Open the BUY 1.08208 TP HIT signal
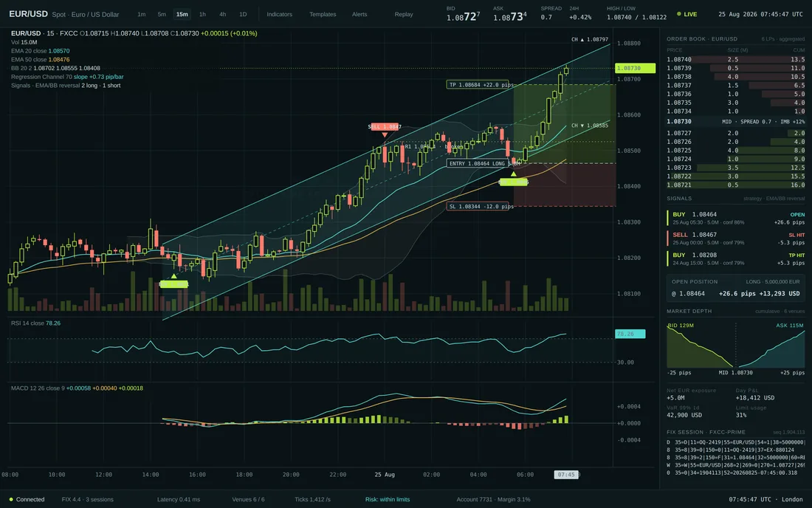This screenshot has width=812, height=508. [736, 259]
